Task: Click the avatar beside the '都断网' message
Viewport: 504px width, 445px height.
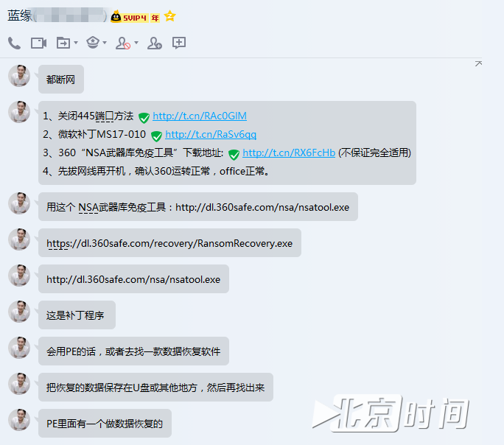Action: [x=19, y=75]
